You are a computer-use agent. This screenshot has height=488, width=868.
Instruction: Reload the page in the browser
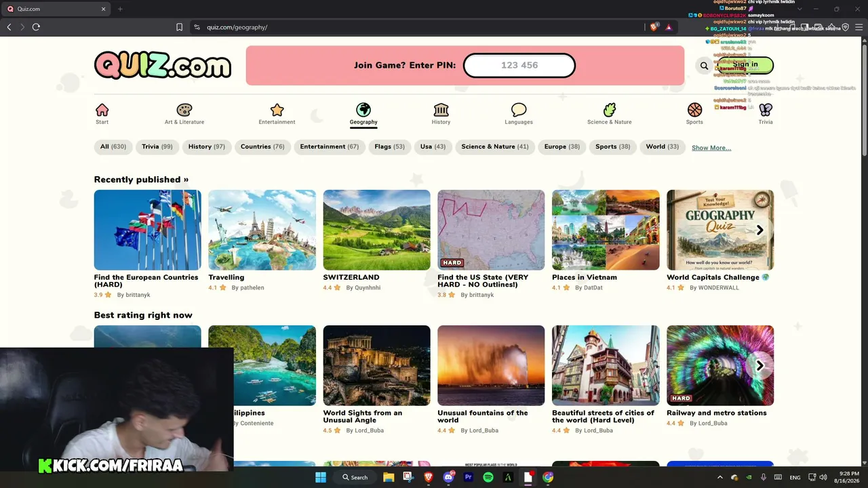(x=36, y=27)
